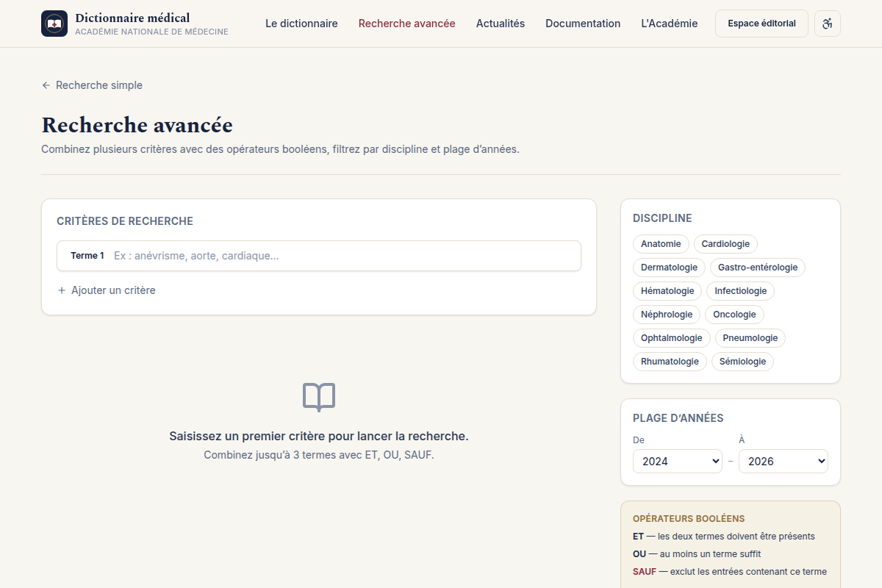
Task: Toggle the Anatomie discipline filter
Action: click(x=661, y=244)
